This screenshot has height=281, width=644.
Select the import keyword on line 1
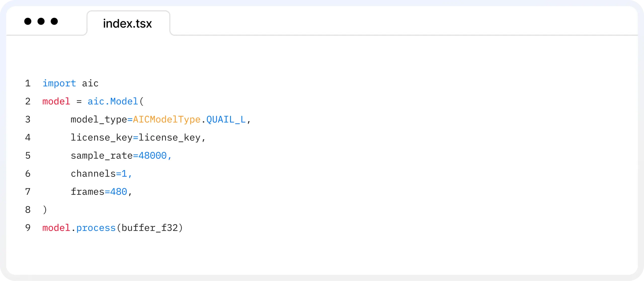point(59,83)
